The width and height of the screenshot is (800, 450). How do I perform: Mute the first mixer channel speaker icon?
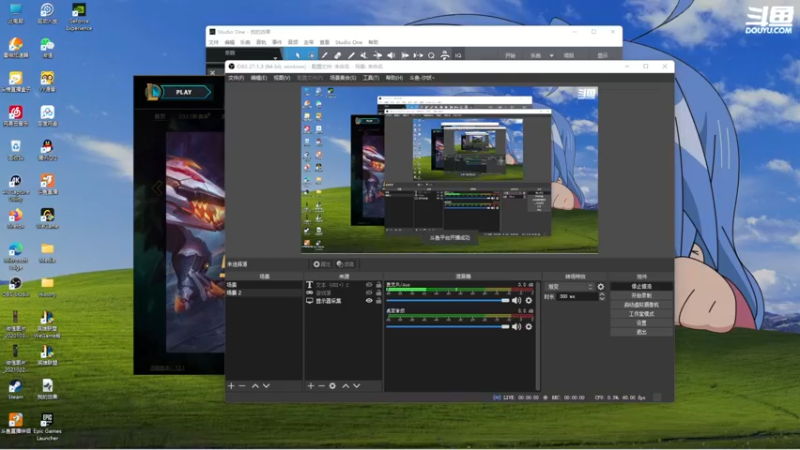click(516, 301)
